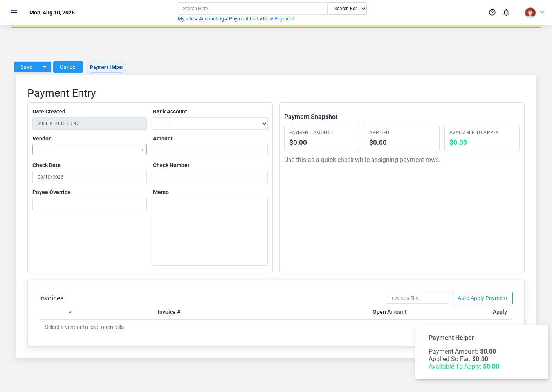Click the Invoice # column header
552x392 pixels.
click(x=169, y=312)
